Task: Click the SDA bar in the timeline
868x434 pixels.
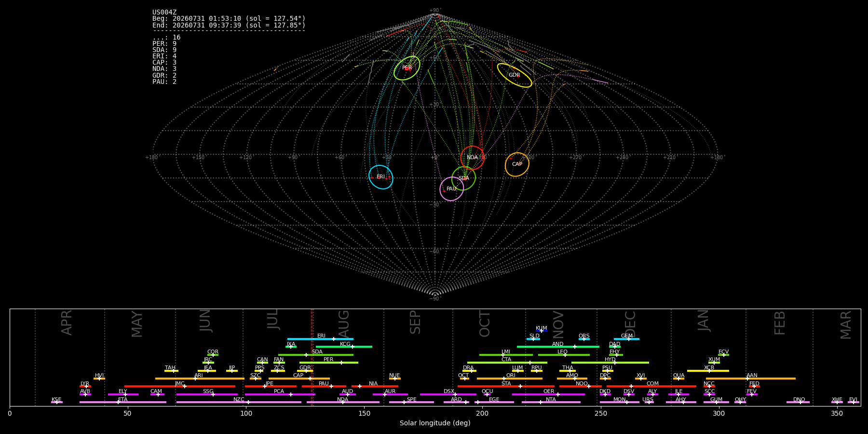Action: tap(316, 355)
